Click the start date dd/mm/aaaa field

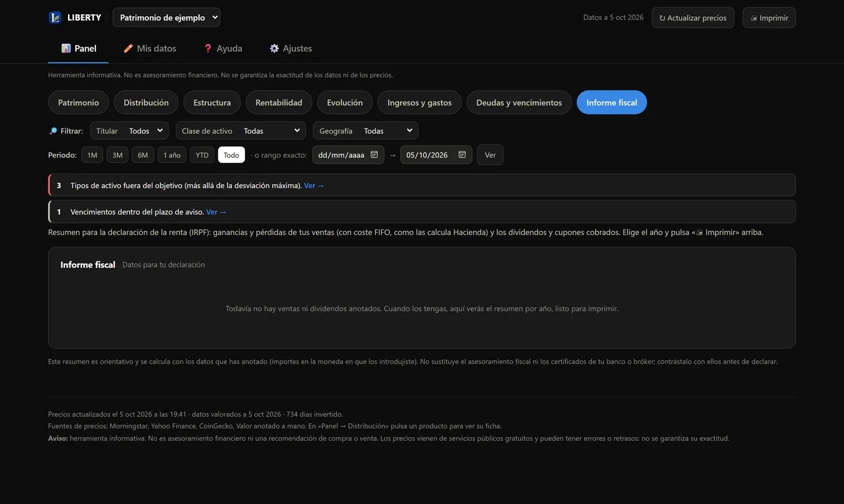click(x=348, y=155)
